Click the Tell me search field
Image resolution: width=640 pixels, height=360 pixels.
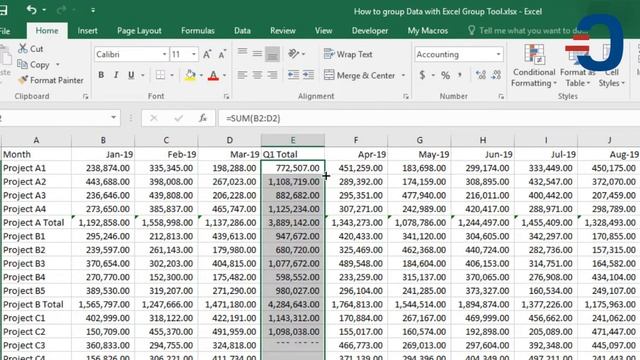coord(529,31)
